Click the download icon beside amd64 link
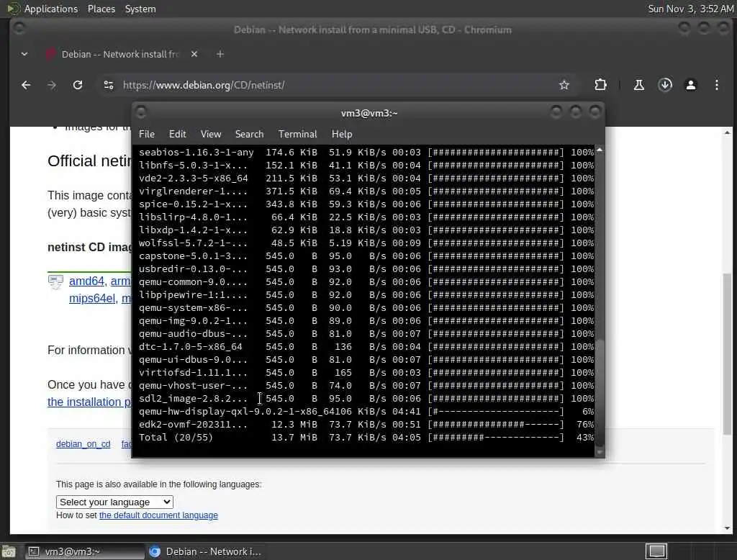Viewport: 737px width, 560px height. click(55, 281)
